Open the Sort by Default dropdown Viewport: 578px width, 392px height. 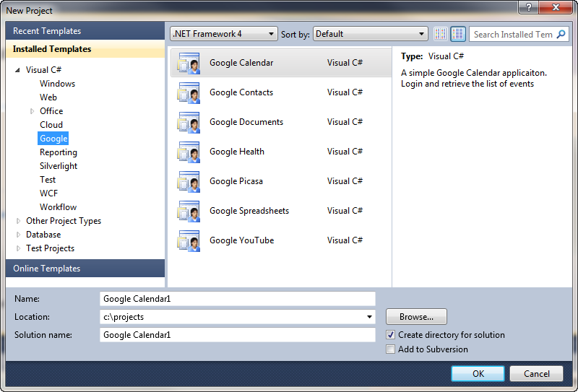(x=370, y=34)
